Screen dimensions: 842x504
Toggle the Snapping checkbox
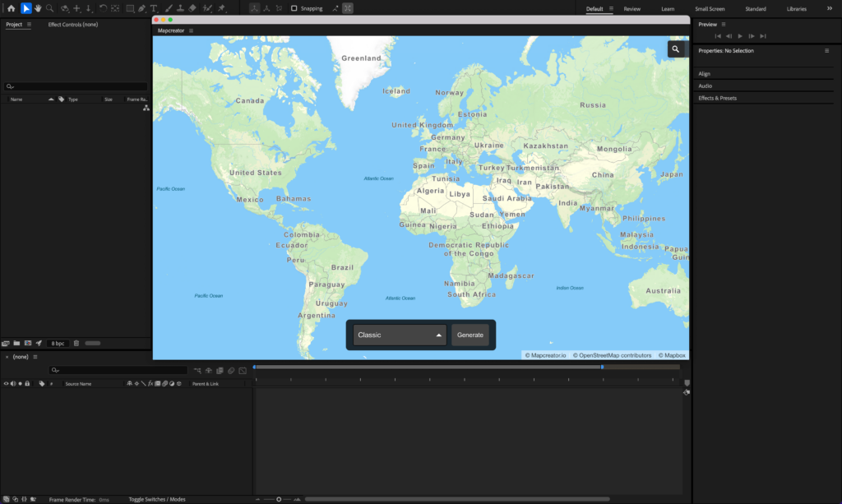294,8
